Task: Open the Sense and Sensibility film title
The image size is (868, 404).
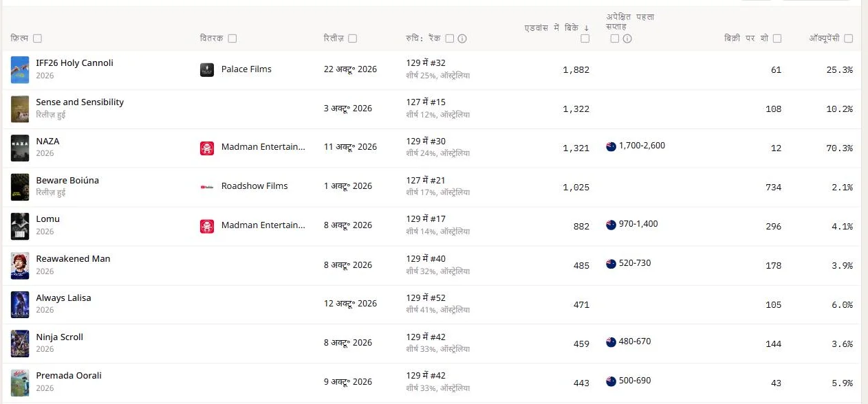Action: 80,102
